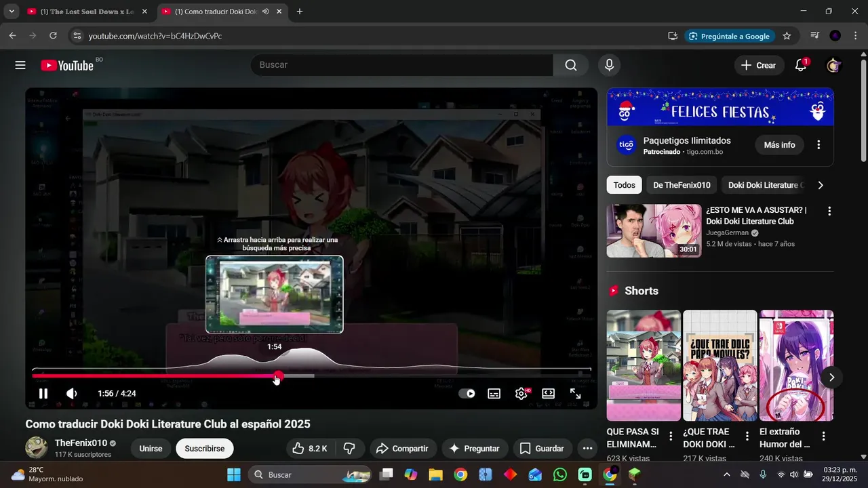Click Pregúntale a Google button

pyautogui.click(x=729, y=36)
